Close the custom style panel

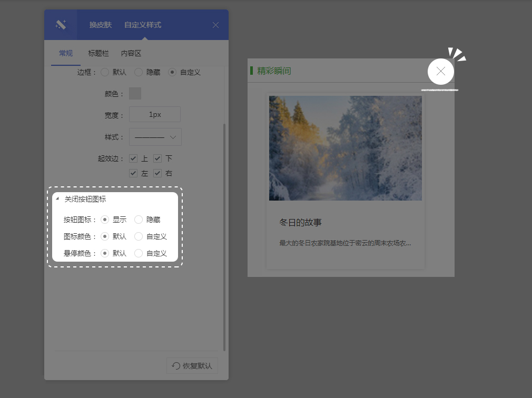(x=215, y=25)
